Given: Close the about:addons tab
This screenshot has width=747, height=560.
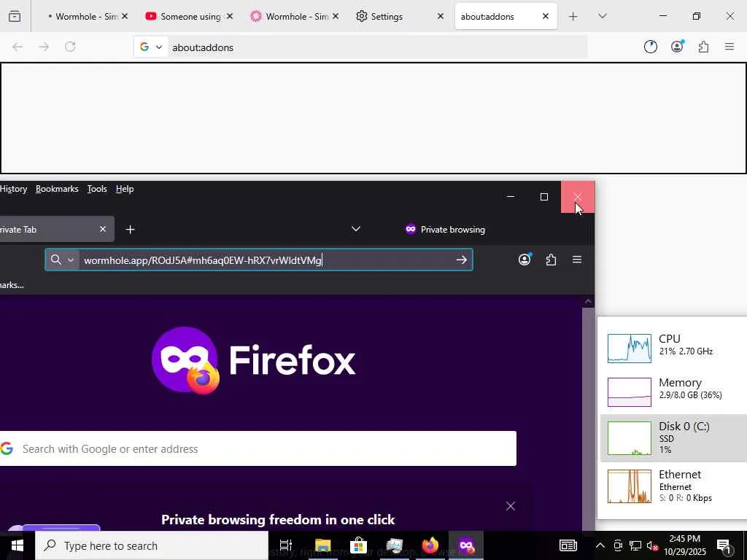Looking at the screenshot, I should [546, 16].
